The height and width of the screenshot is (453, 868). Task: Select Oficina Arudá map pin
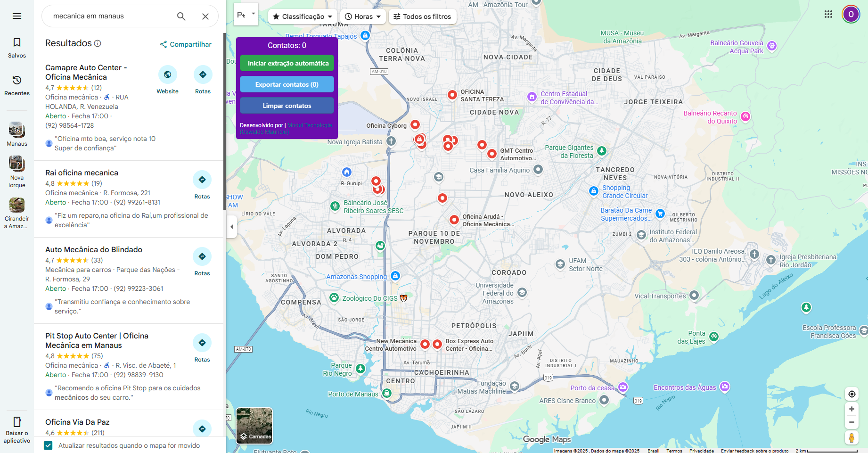(x=454, y=219)
